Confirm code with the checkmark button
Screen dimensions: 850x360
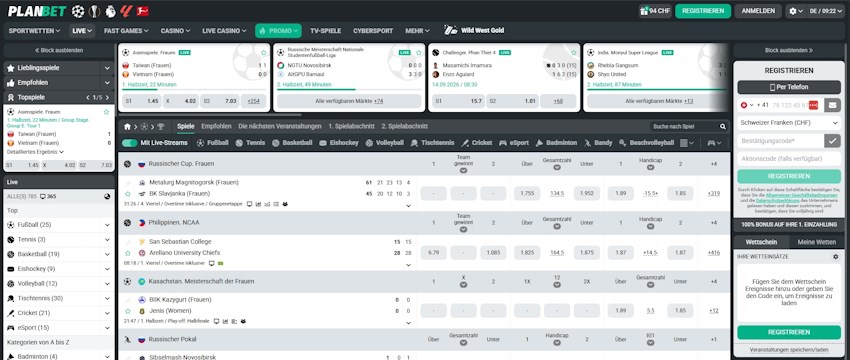(x=832, y=141)
